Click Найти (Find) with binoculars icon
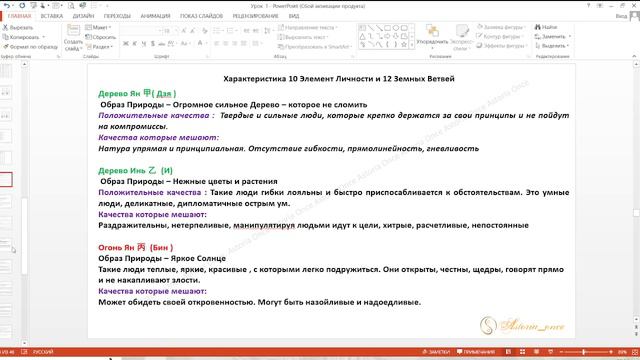The image size is (640, 360). click(546, 27)
